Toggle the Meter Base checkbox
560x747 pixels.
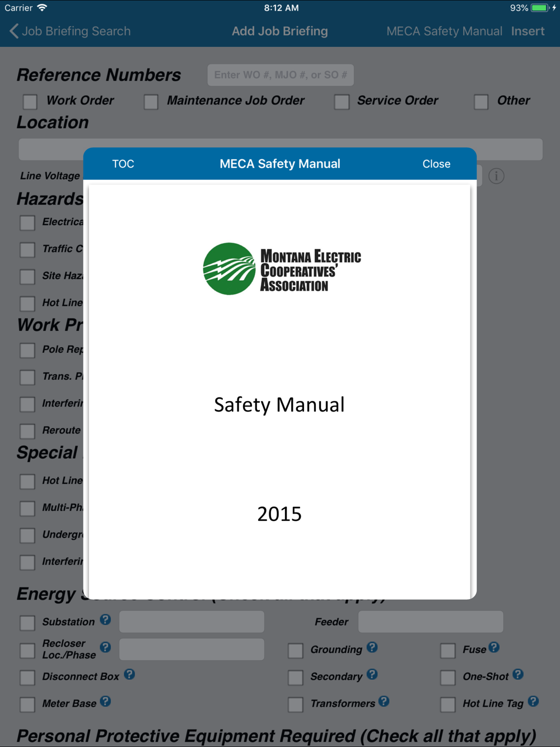pyautogui.click(x=27, y=704)
